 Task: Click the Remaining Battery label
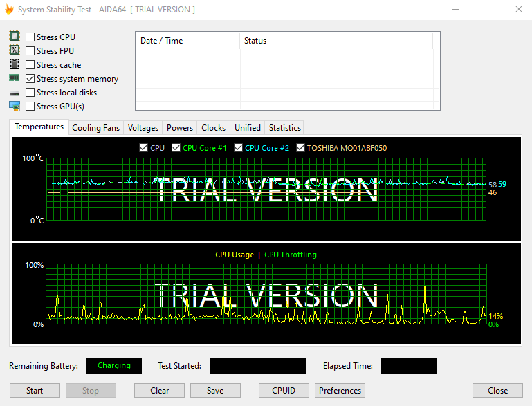coord(44,366)
